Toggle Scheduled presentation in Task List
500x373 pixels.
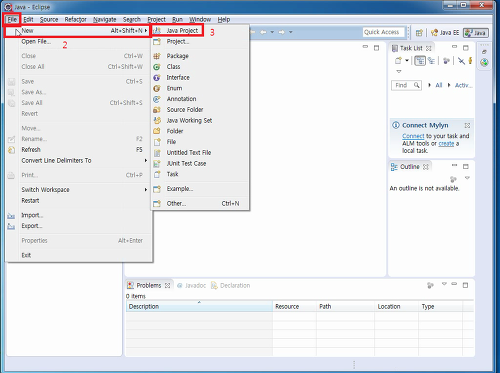click(x=431, y=61)
